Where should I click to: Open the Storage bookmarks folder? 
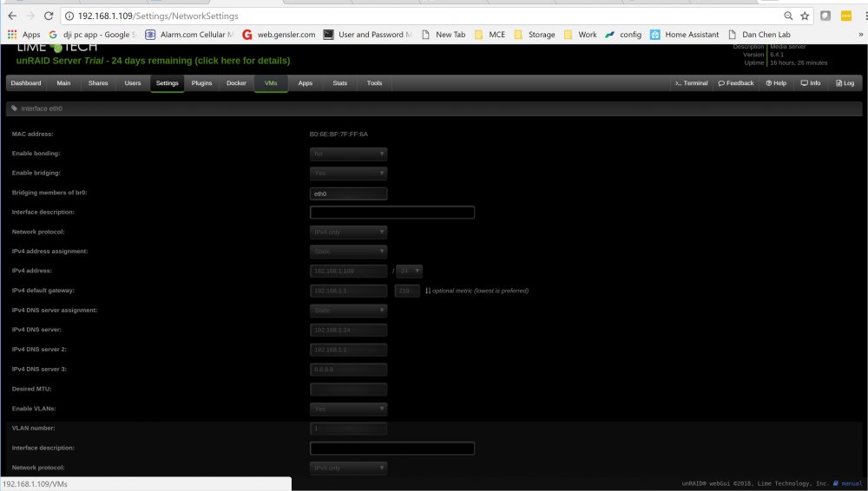535,35
